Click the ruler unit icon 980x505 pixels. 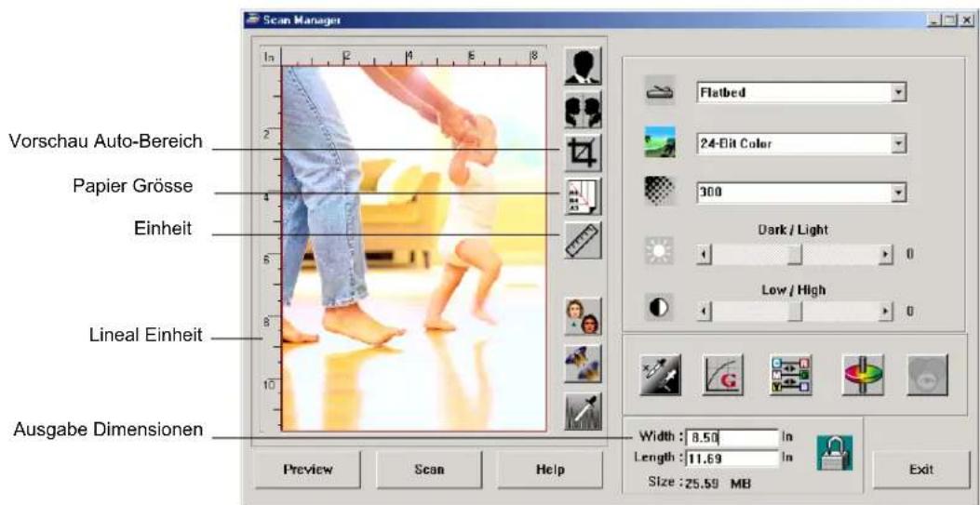coord(583,240)
